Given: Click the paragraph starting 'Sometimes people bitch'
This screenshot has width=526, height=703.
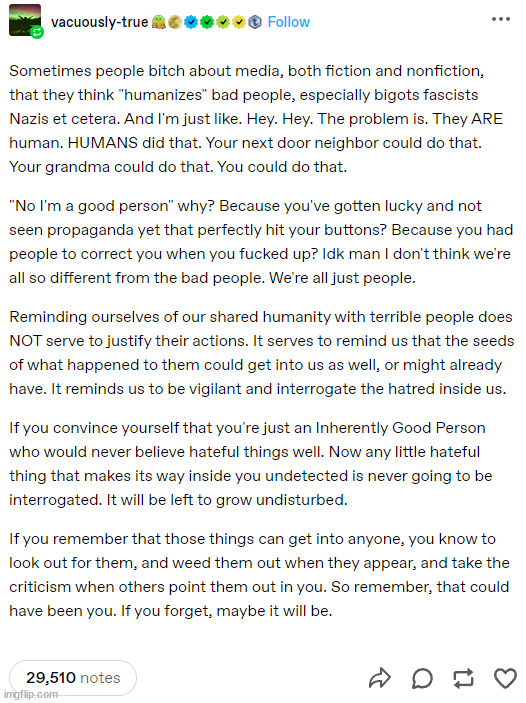Looking at the screenshot, I should [x=256, y=119].
